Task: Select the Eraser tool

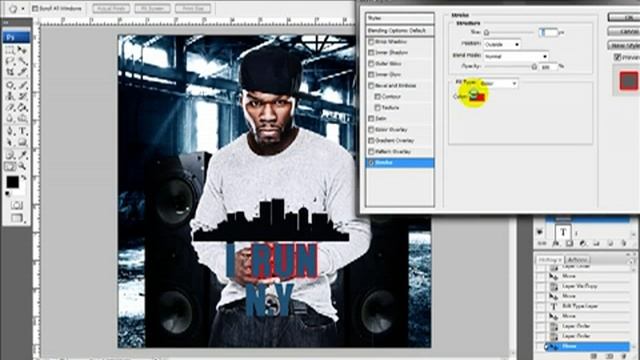Action: tap(10, 108)
